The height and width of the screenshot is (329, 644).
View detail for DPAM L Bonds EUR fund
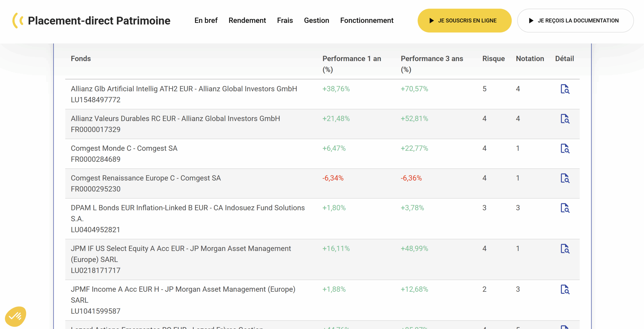pyautogui.click(x=565, y=208)
